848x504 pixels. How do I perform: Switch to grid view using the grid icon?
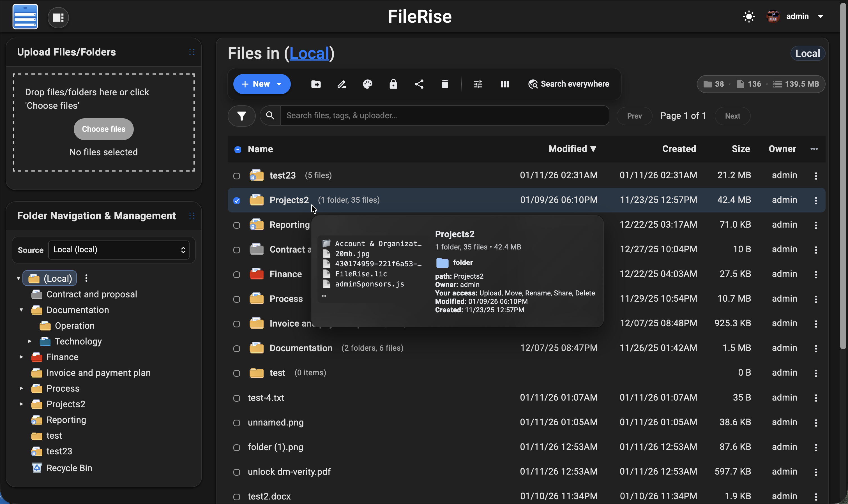click(x=504, y=84)
